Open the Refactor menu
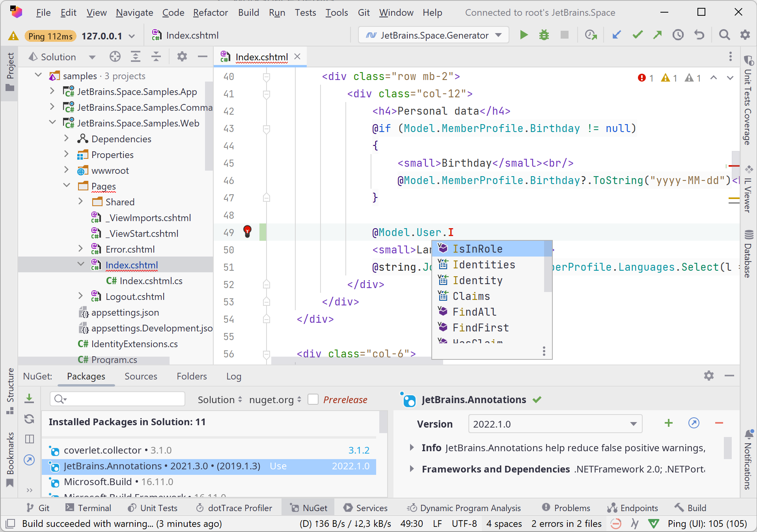 click(x=210, y=13)
